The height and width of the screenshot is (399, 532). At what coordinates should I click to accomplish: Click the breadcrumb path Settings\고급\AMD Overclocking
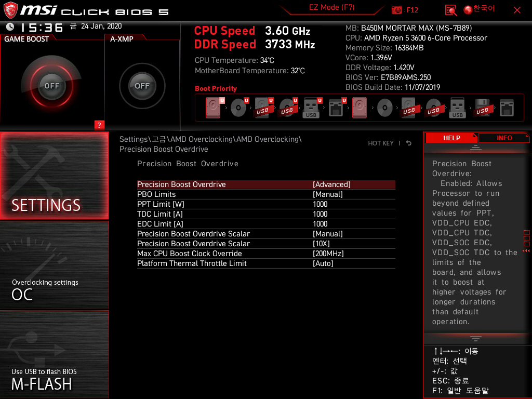click(x=210, y=144)
